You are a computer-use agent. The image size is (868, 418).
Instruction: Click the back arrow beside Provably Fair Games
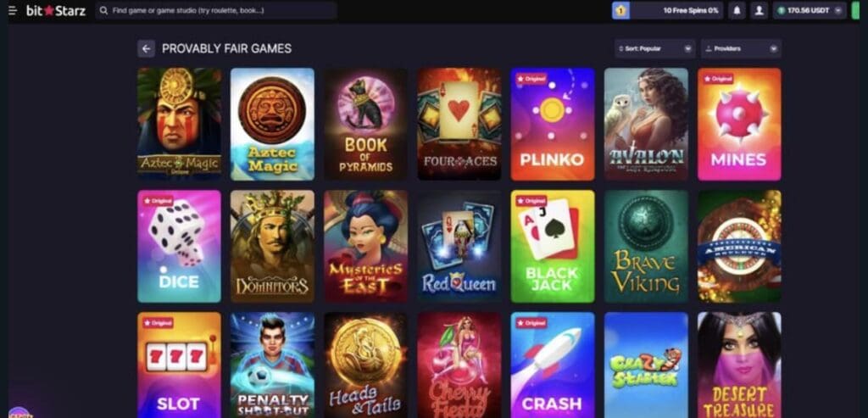pyautogui.click(x=146, y=48)
